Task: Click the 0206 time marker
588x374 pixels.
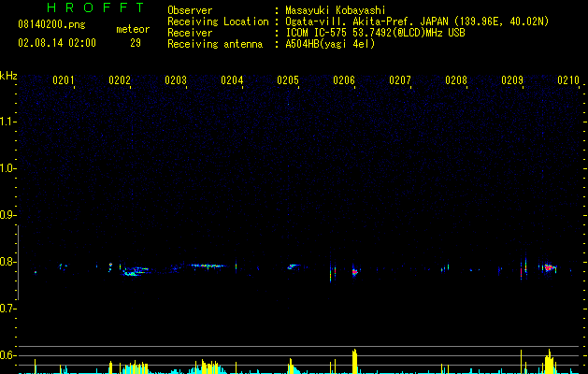Action: pyautogui.click(x=344, y=80)
